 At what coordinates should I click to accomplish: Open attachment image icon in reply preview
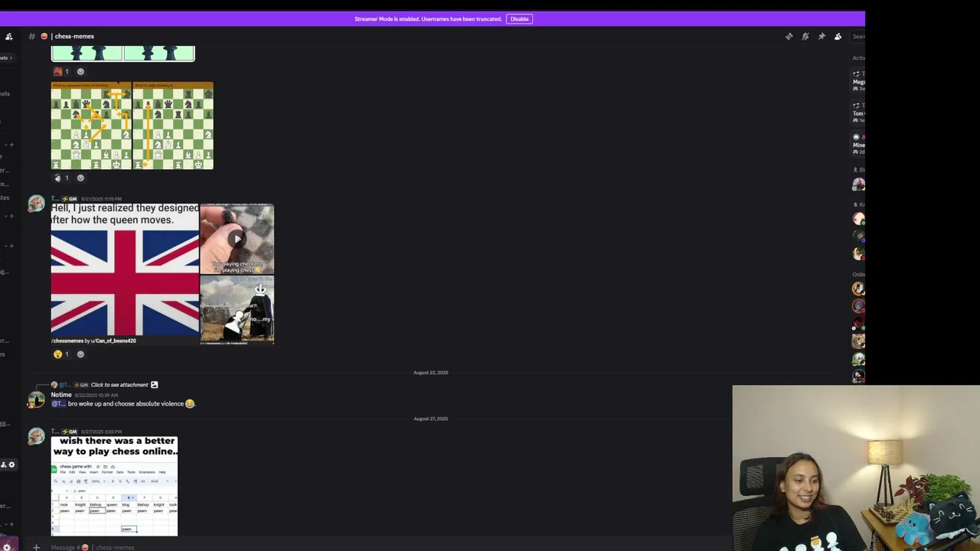click(x=154, y=385)
